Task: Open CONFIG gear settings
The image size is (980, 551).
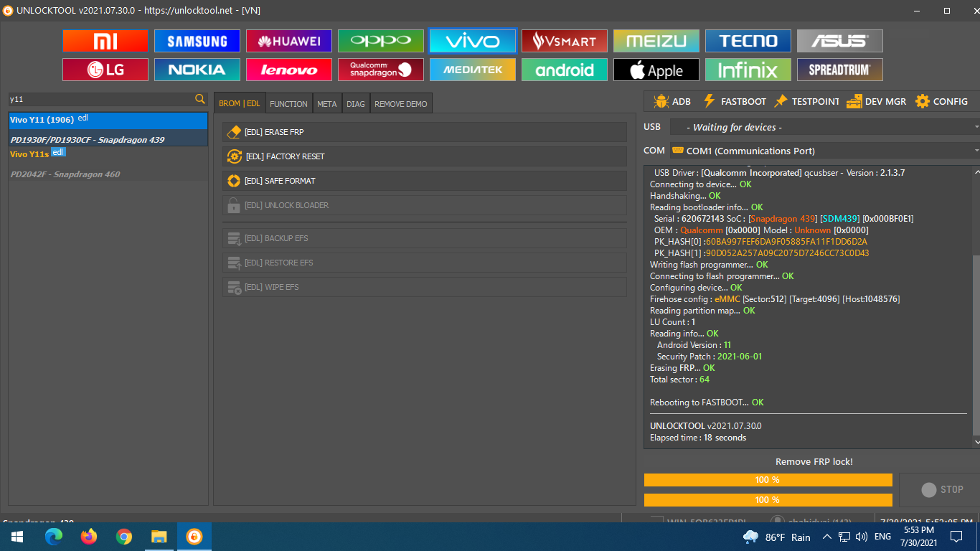Action: [942, 102]
